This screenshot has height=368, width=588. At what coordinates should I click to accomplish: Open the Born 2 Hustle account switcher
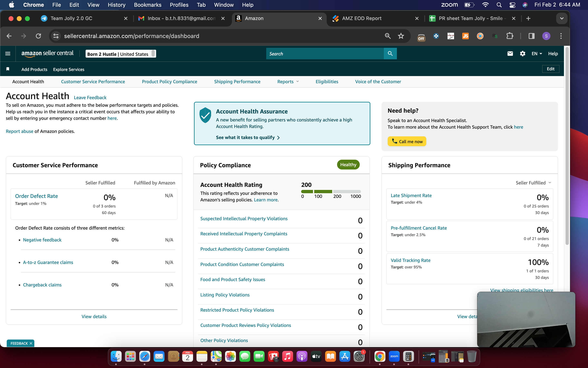point(121,54)
